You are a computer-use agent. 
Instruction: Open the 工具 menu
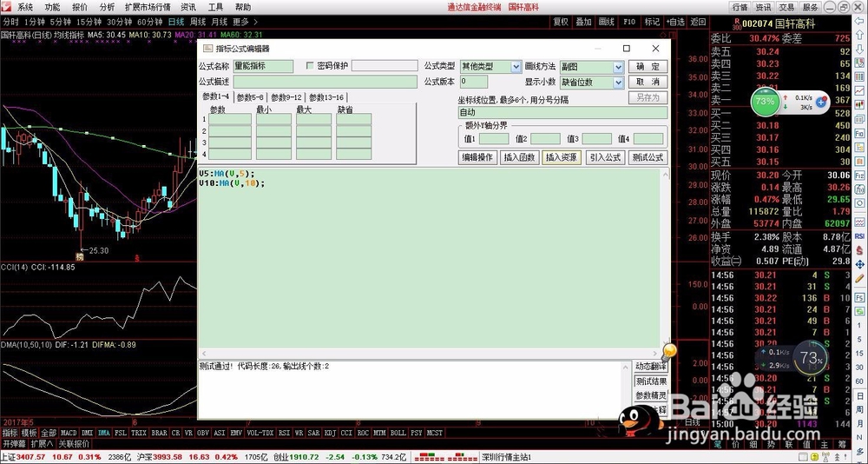216,7
